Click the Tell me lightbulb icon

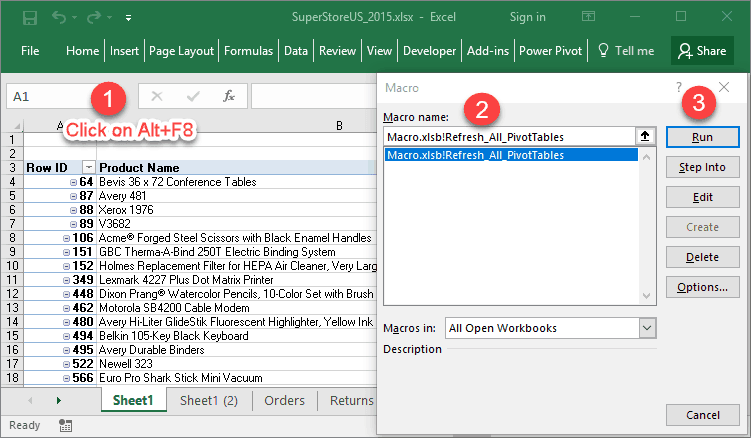click(x=603, y=50)
